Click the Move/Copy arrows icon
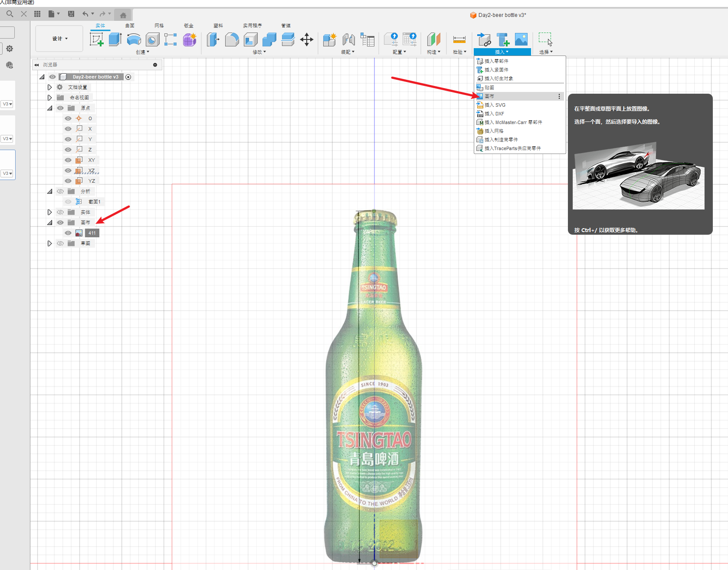The width and height of the screenshot is (728, 570). coord(307,39)
